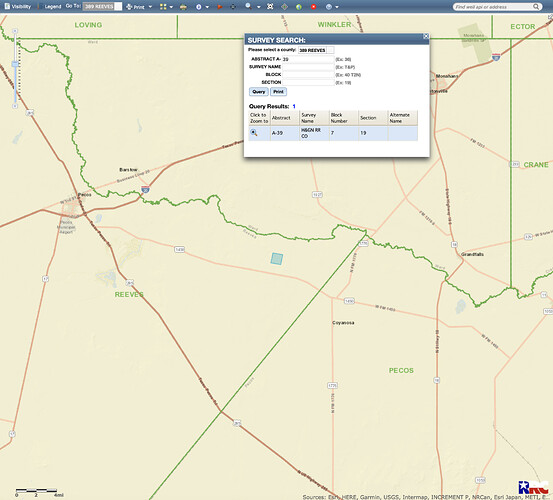Click the Survey Name input field
This screenshot has width=553, height=500.
(308, 67)
